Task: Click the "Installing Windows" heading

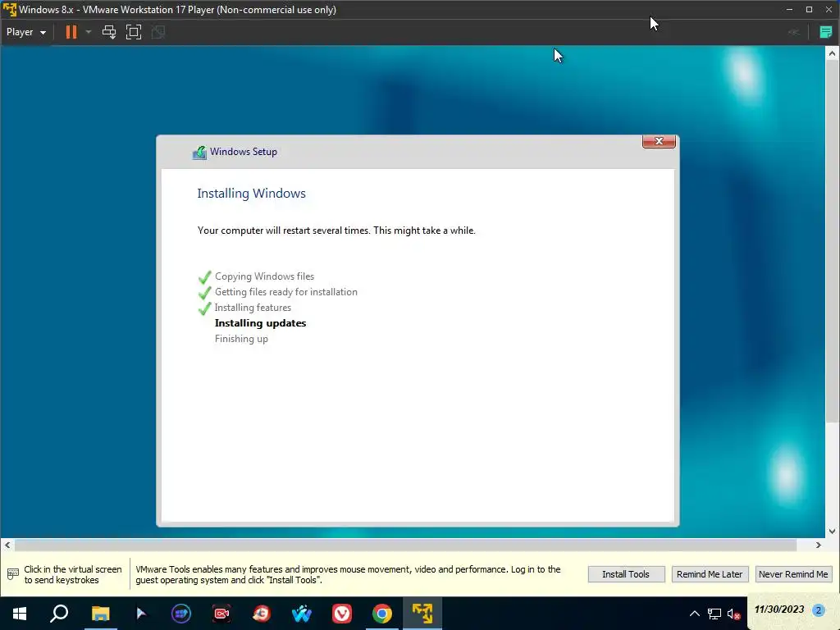Action: tap(251, 194)
